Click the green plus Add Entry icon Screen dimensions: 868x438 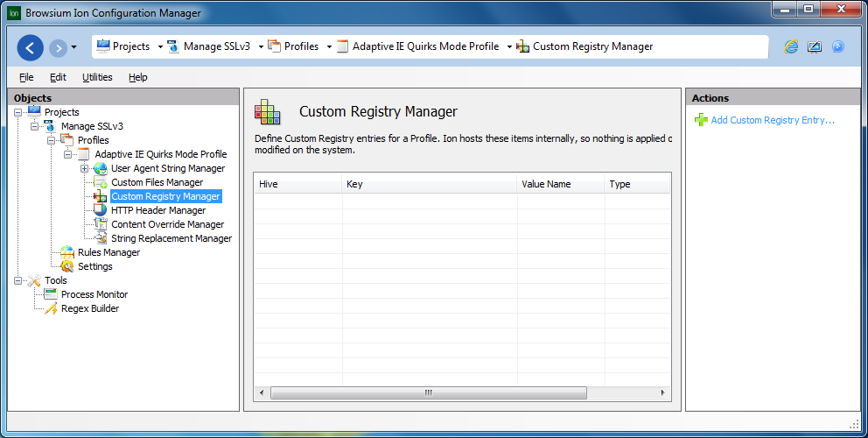pos(701,120)
